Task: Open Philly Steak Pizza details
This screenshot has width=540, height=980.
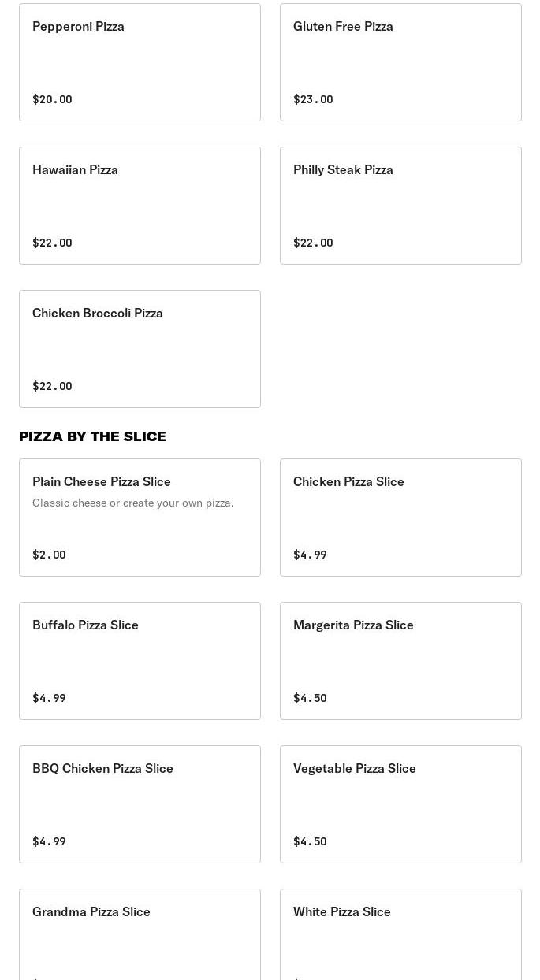Action: (x=400, y=206)
